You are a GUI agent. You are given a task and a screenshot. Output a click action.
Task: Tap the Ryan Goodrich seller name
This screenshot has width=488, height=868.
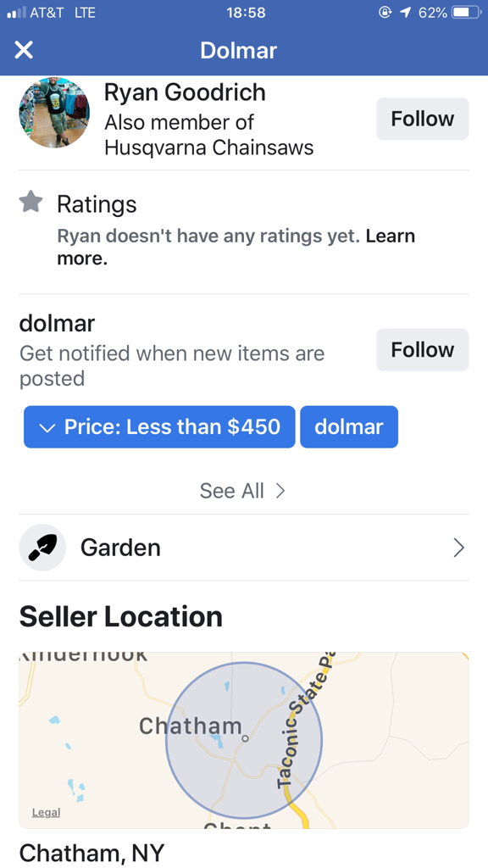coord(185,92)
